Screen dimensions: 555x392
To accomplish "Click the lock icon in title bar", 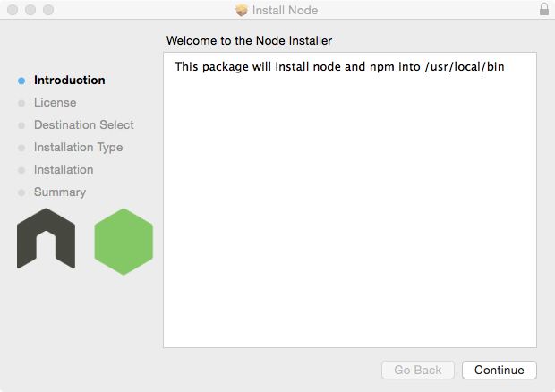I will 544,10.
